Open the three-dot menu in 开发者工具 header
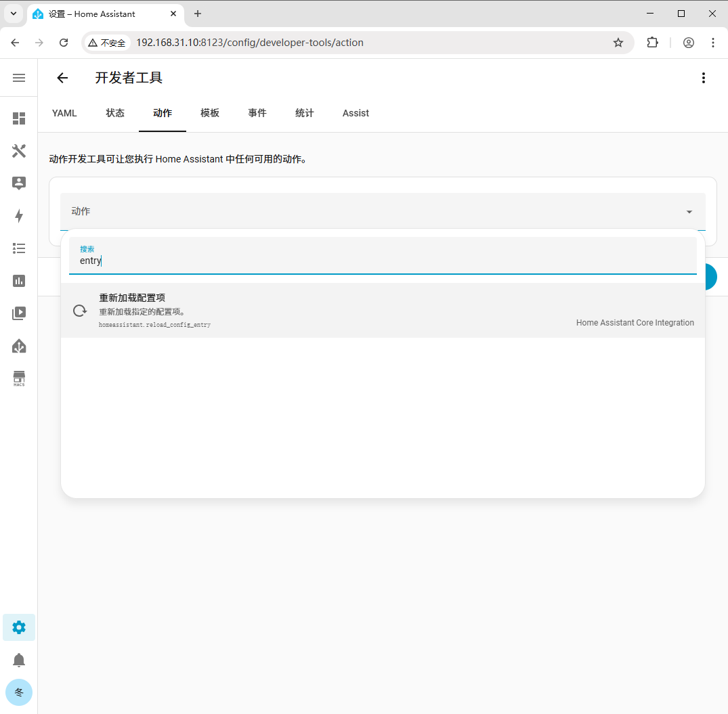Image resolution: width=728 pixels, height=714 pixels. coord(704,78)
